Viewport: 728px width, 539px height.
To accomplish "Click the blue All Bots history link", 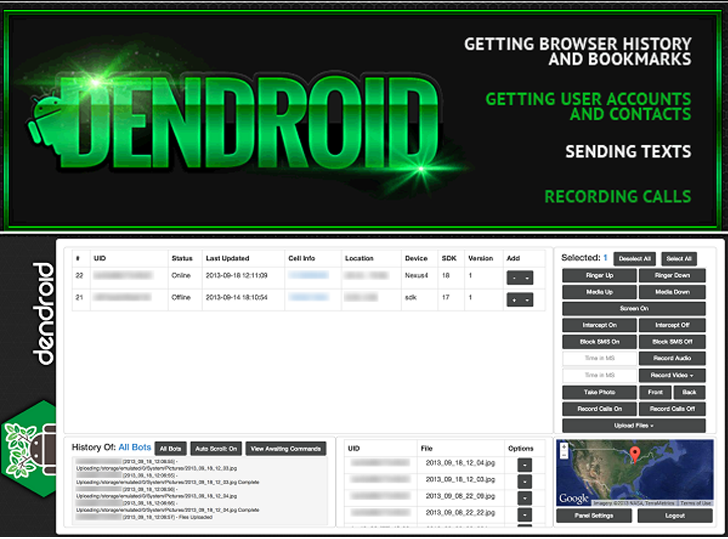I will point(135,447).
